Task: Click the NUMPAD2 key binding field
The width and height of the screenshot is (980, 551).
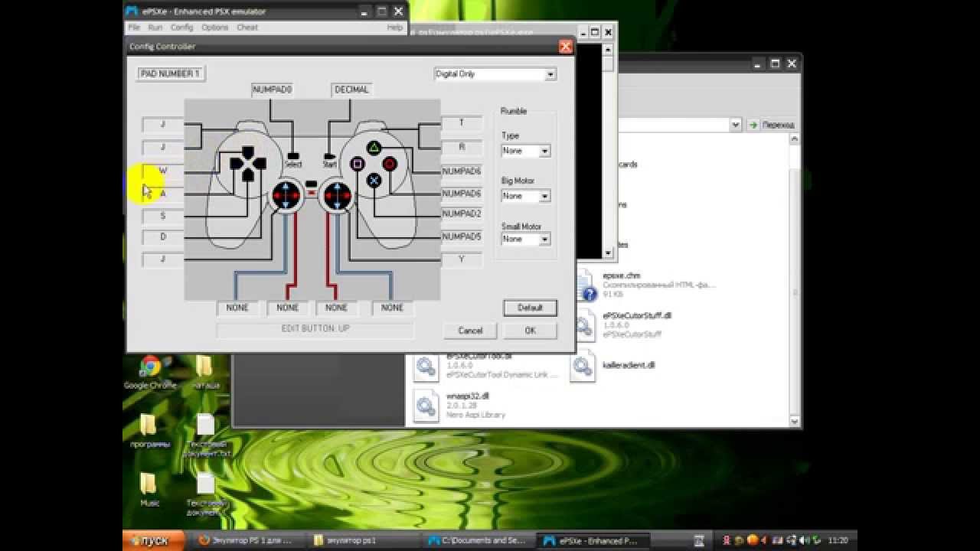Action: pyautogui.click(x=462, y=214)
